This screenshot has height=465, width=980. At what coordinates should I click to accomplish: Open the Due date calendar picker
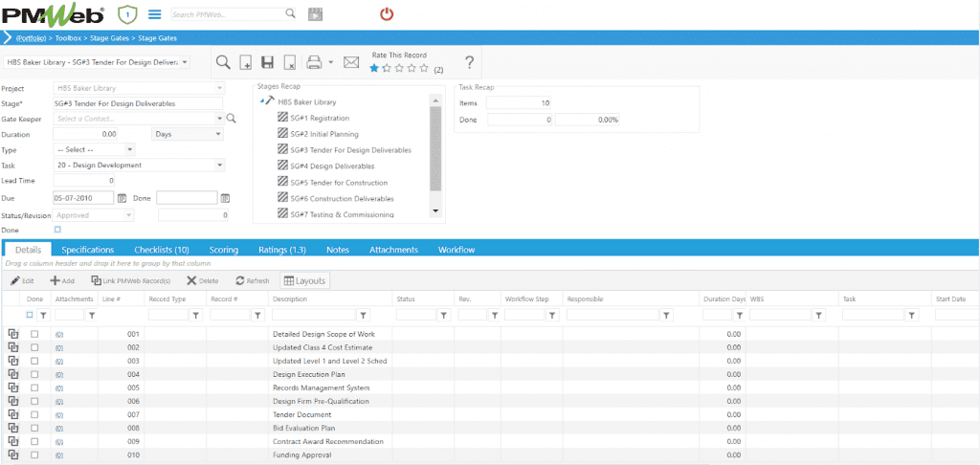[122, 198]
